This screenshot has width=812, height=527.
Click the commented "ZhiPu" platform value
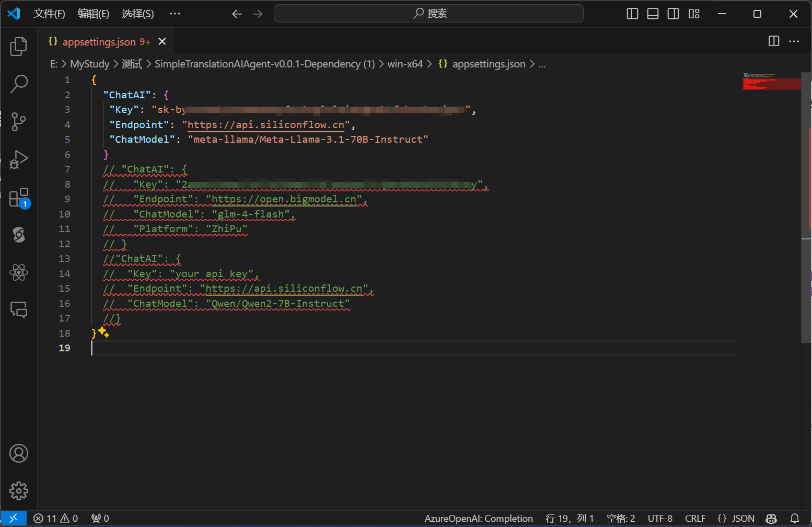(x=226, y=229)
